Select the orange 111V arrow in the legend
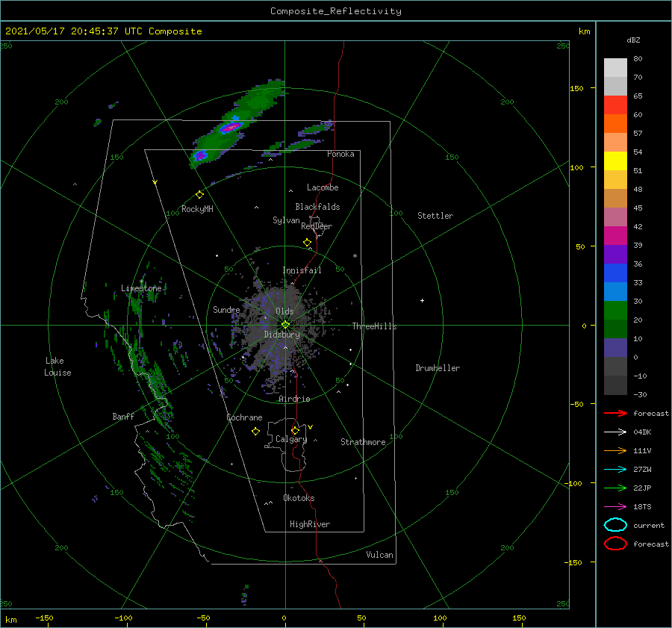 click(615, 450)
